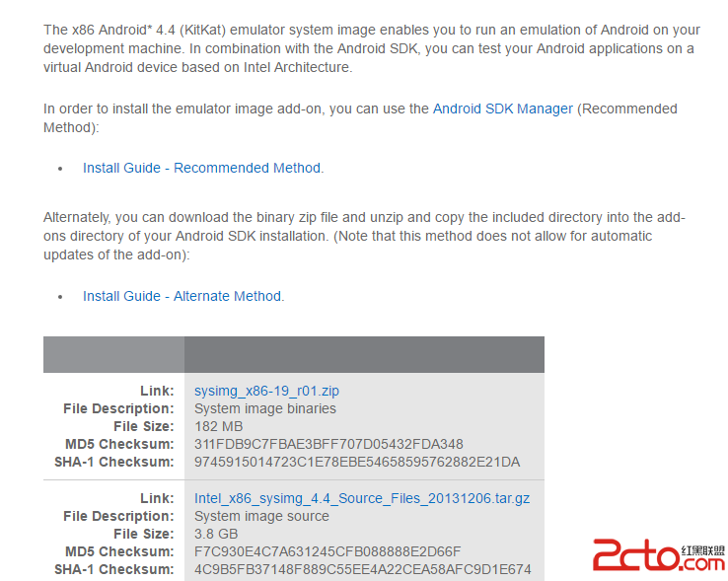Select SHA-1 checksum starting with 9745915014723C1E
Image resolution: width=728 pixels, height=581 pixels.
point(357,462)
